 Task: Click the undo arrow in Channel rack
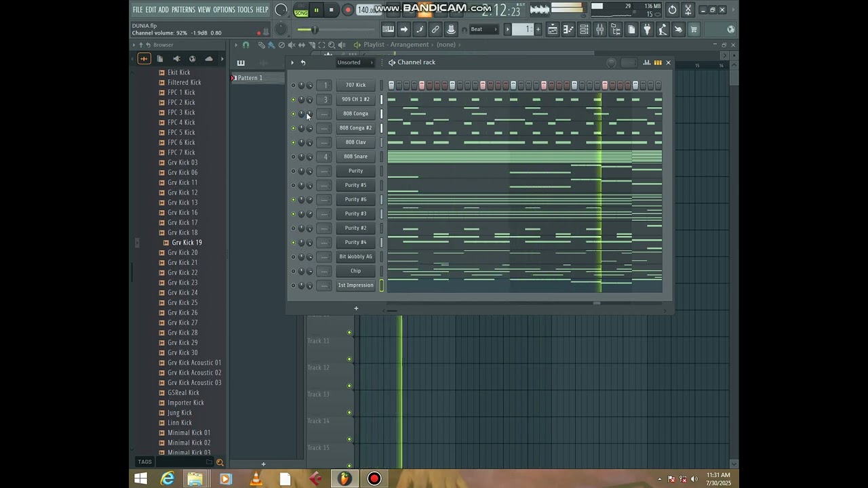[x=303, y=62]
